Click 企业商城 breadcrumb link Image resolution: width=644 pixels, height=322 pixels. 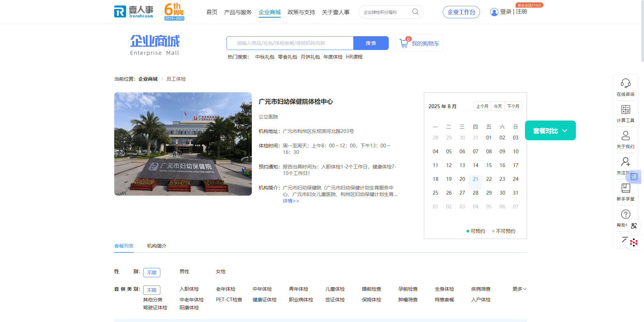point(148,79)
